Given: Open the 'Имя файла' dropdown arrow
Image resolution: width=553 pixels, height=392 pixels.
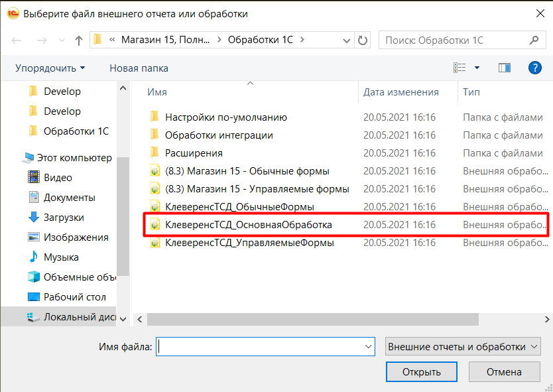Looking at the screenshot, I should click(368, 347).
